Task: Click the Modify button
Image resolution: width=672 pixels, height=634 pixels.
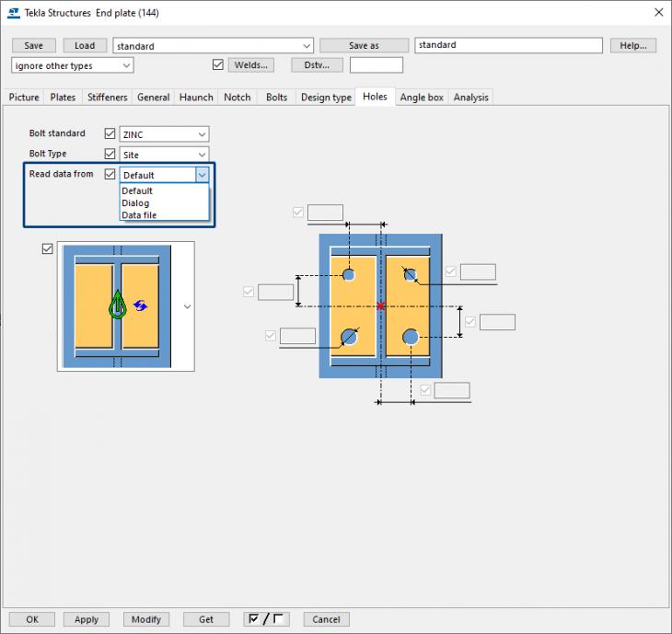Action: click(146, 619)
